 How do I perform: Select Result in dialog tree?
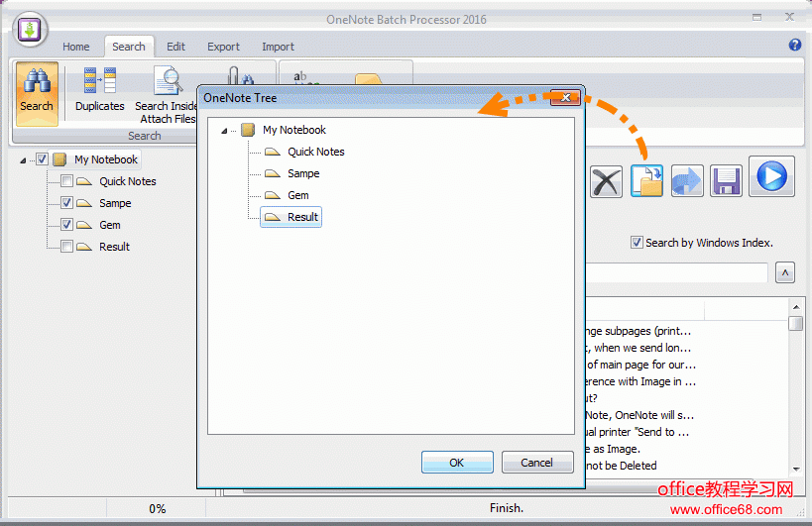(x=303, y=217)
